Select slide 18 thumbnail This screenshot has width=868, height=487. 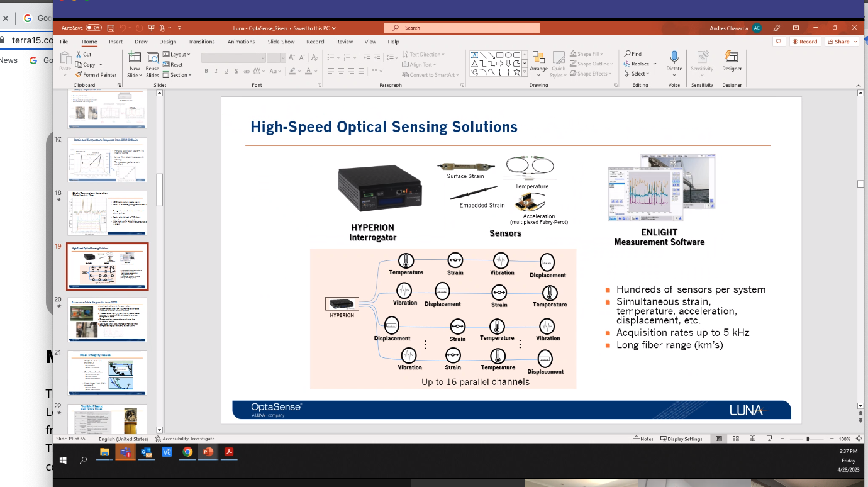coord(107,213)
